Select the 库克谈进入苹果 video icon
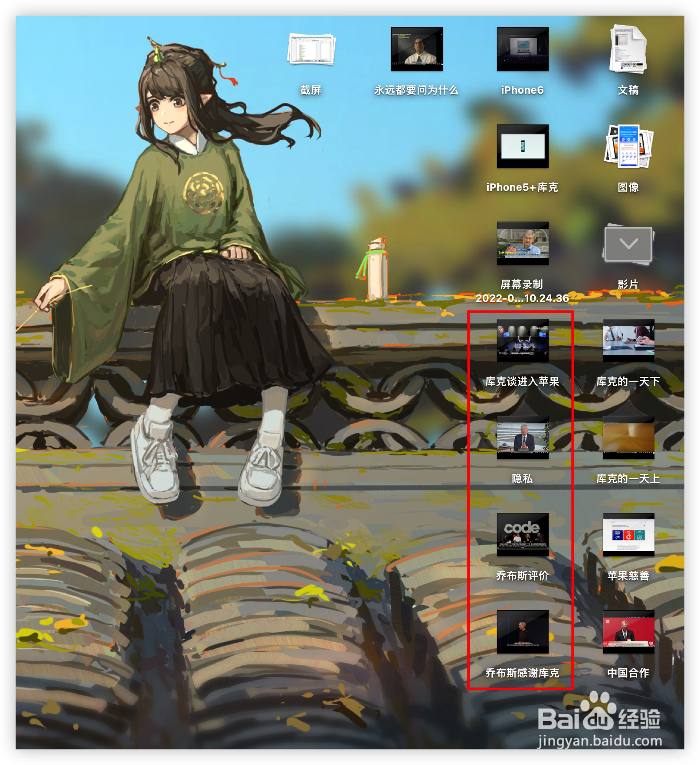Viewport: 700px width, 765px height. pos(523,340)
